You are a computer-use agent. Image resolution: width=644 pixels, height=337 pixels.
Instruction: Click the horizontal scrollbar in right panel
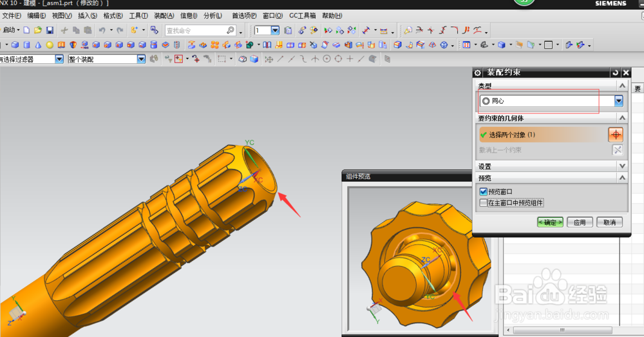pos(562,330)
